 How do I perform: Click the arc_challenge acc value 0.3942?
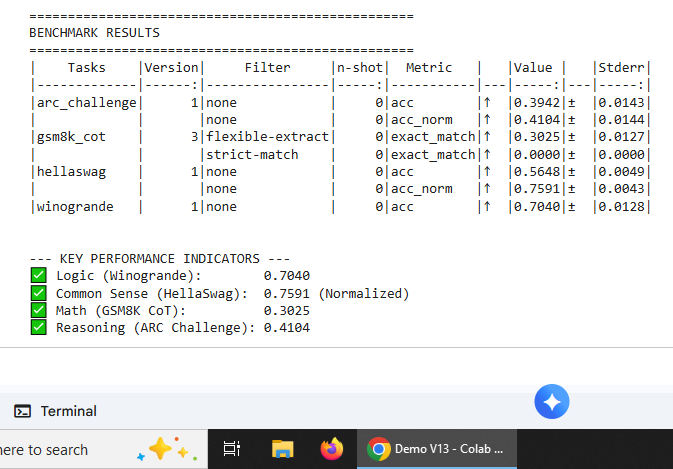coord(537,103)
